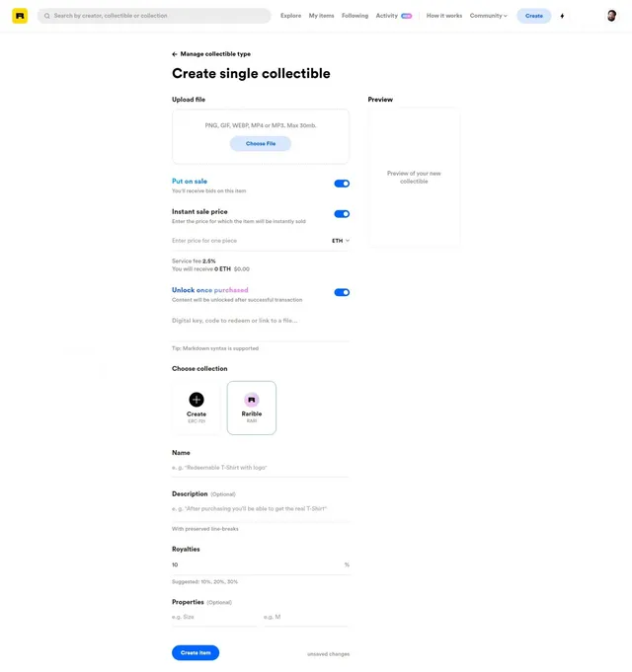
Task: Click the Choose File button
Action: point(261,143)
